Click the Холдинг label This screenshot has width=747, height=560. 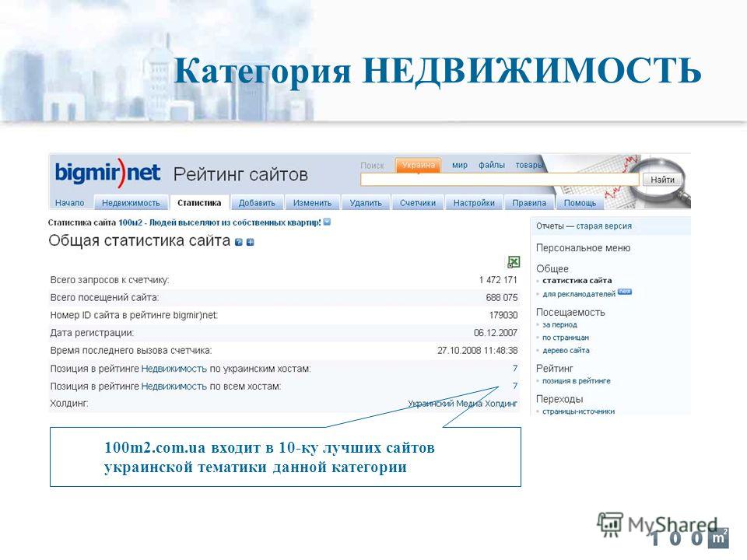[x=69, y=404]
